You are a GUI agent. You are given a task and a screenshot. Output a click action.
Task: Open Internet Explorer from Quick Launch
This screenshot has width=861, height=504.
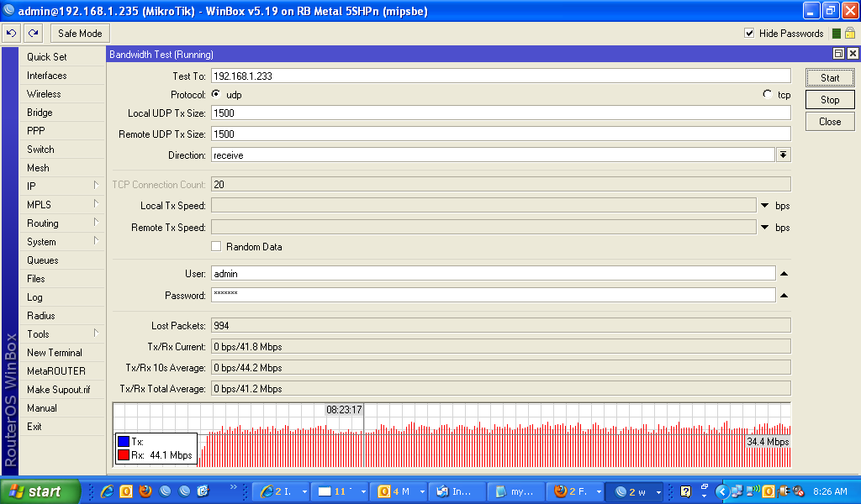click(x=107, y=491)
